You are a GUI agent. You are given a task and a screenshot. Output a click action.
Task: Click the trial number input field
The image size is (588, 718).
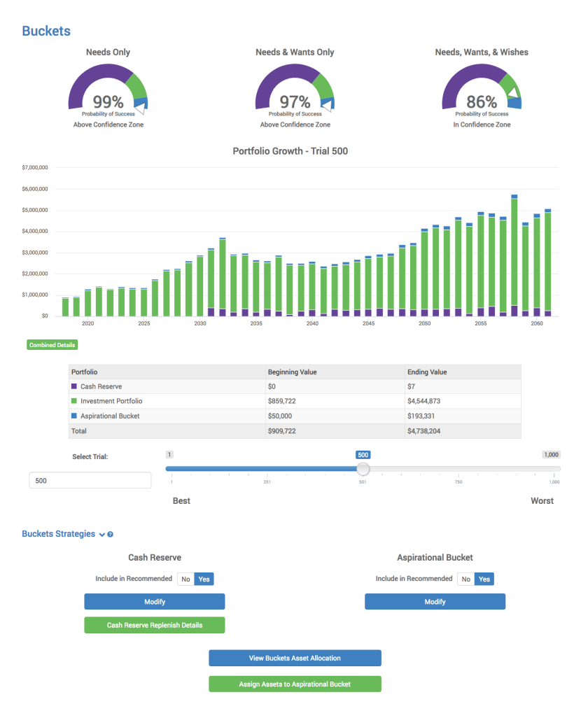coord(90,480)
